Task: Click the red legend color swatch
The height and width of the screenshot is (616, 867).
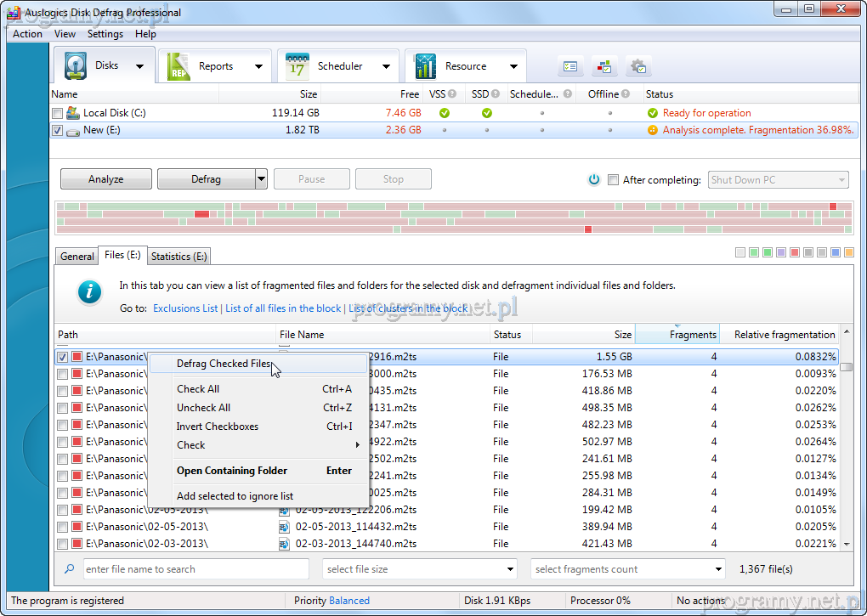Action: [794, 252]
